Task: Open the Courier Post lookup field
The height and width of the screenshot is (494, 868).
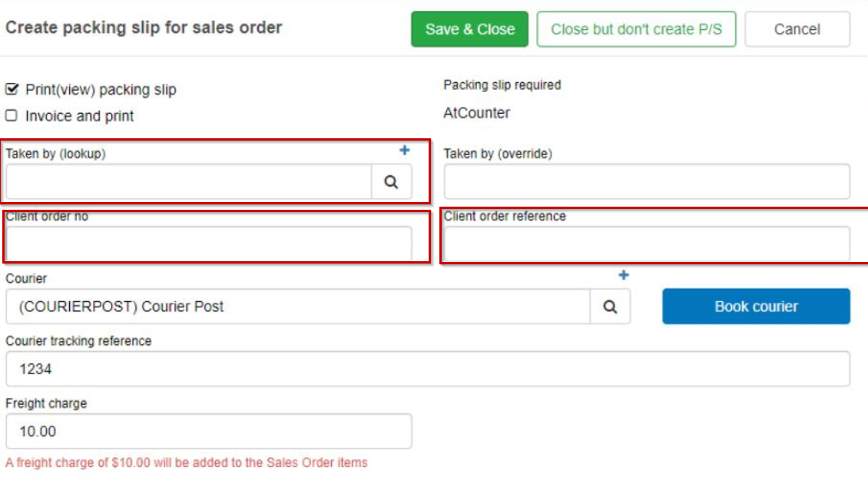Action: pos(298,307)
